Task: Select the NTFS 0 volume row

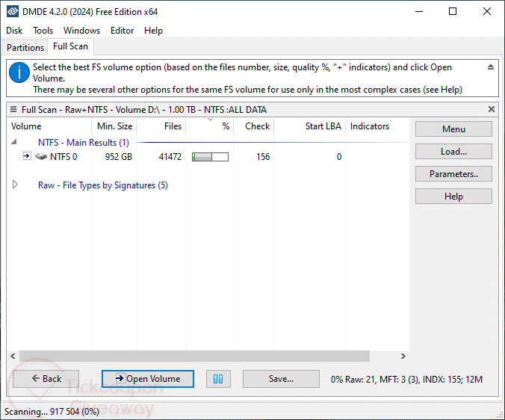Action: click(208, 156)
